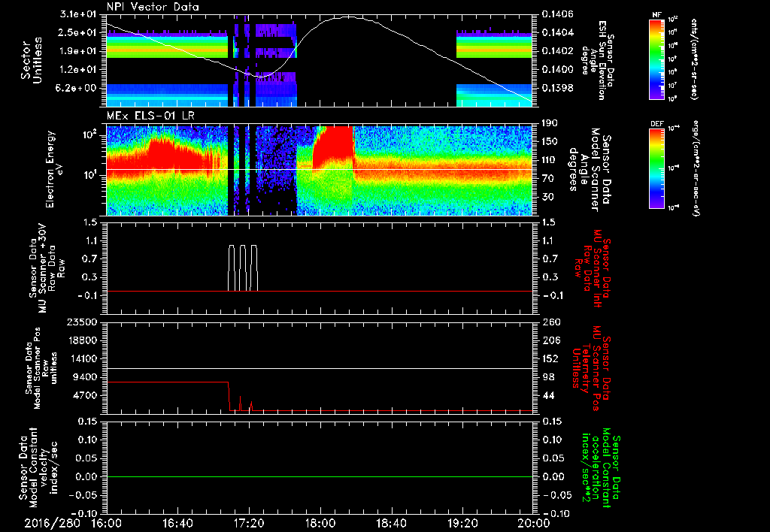770x532 pixels.
Task: Click the sun elevation curve peak
Action: coord(349,17)
